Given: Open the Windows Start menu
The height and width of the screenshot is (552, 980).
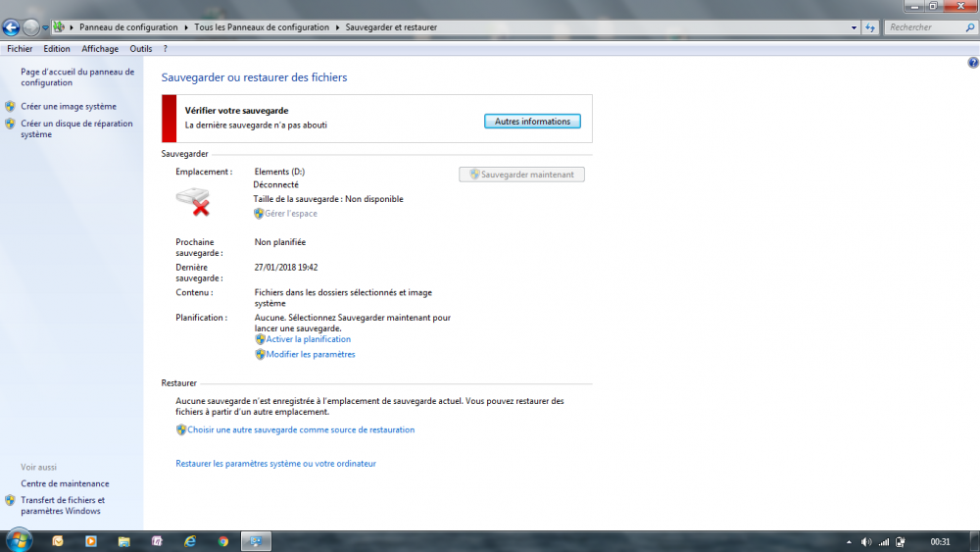Looking at the screenshot, I should (20, 541).
